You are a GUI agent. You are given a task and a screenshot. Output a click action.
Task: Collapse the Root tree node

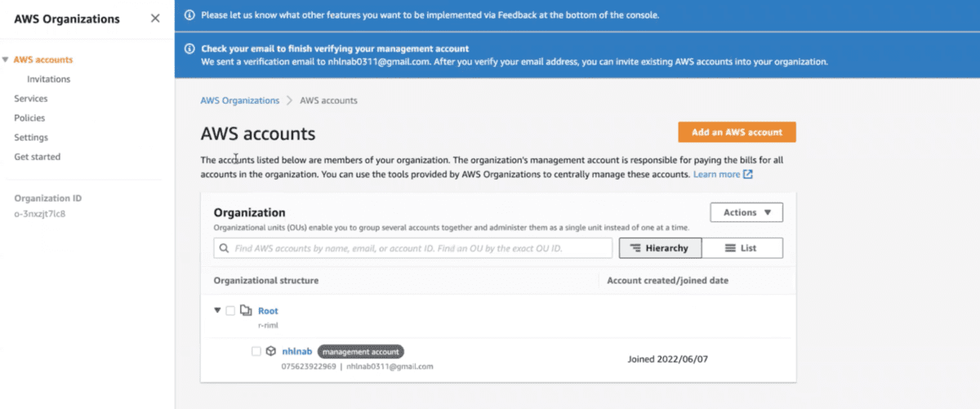[x=217, y=311]
